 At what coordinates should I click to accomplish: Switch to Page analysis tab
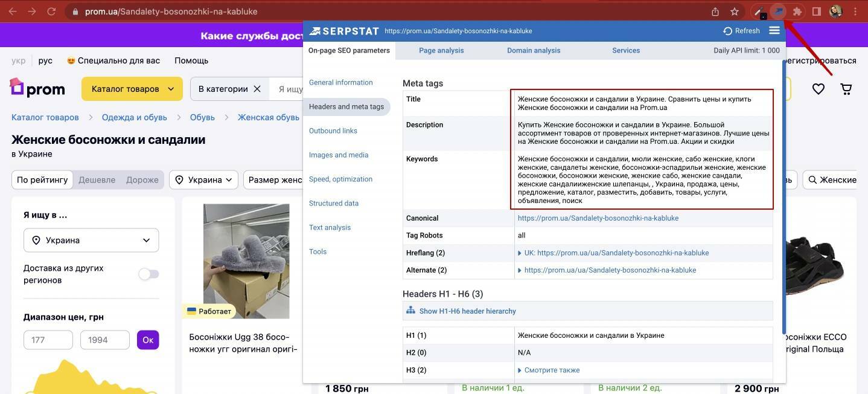441,50
